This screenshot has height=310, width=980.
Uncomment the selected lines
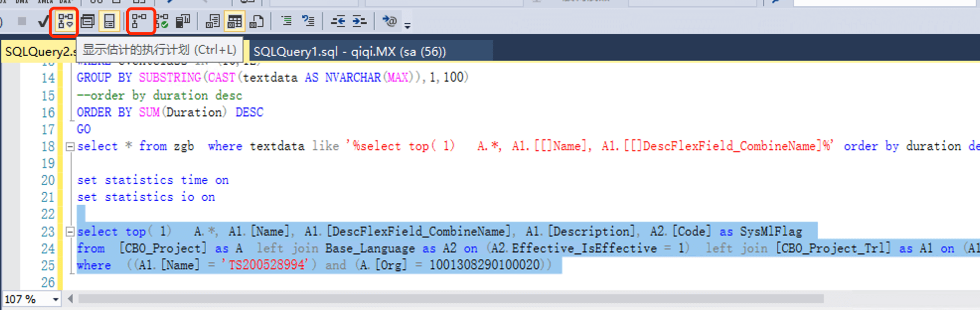tap(308, 21)
